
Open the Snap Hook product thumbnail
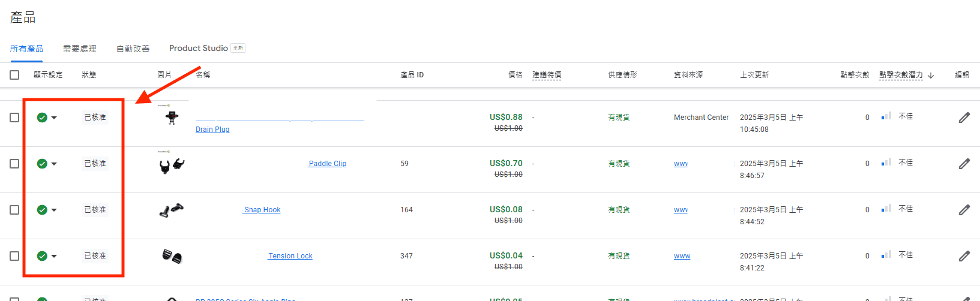[172, 210]
